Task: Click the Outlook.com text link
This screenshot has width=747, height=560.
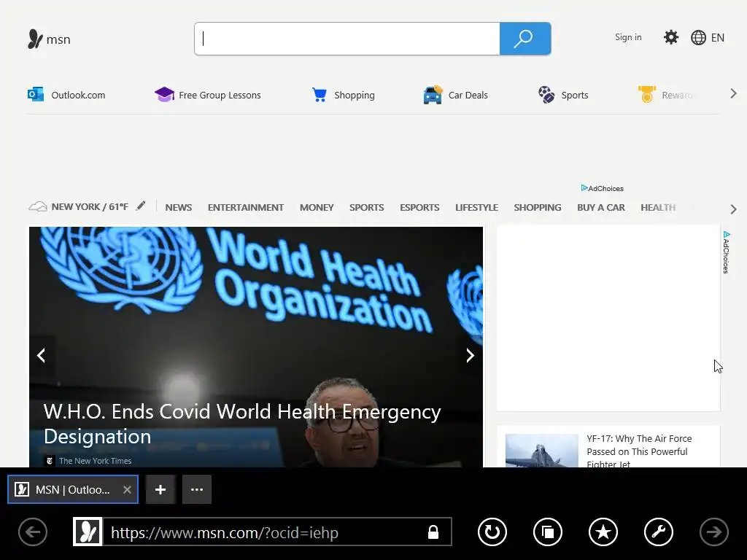Action: pos(78,95)
